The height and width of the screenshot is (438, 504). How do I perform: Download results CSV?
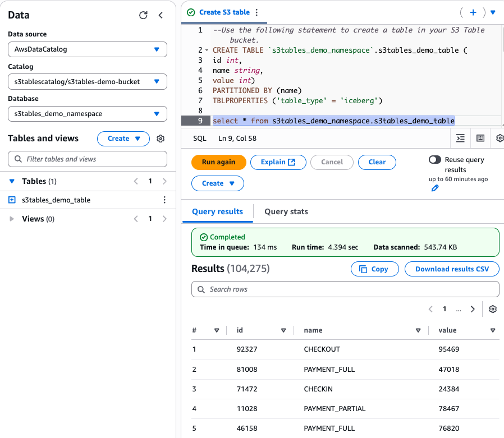pyautogui.click(x=452, y=269)
